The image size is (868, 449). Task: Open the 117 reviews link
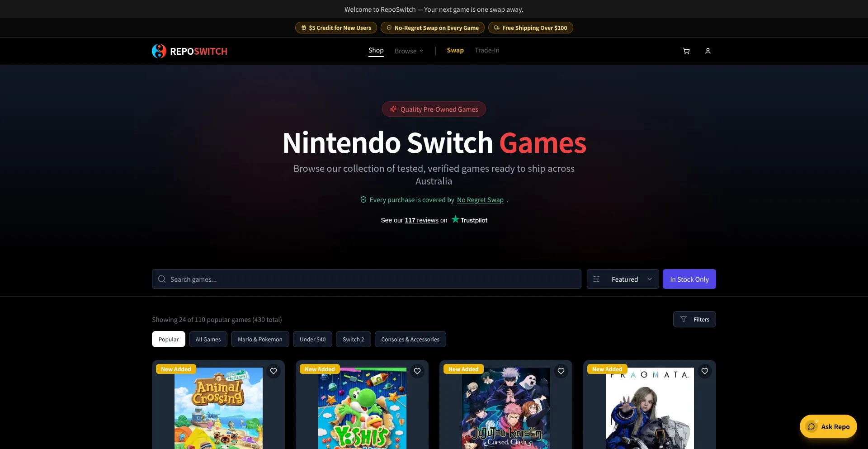pos(421,220)
